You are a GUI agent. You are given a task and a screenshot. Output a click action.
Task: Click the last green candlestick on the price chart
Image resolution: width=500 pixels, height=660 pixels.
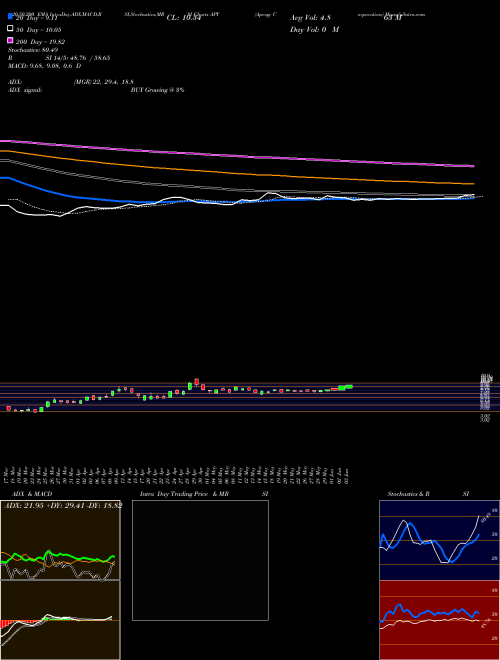coord(349,386)
